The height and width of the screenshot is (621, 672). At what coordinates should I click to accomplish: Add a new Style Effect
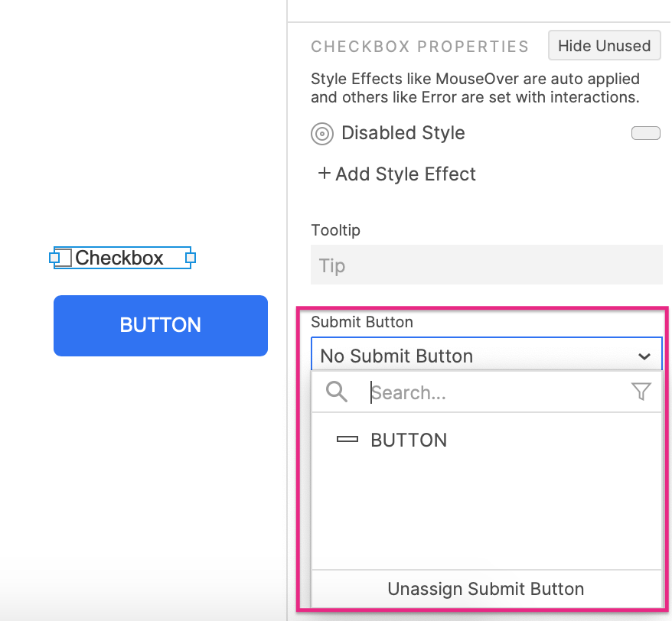(397, 174)
